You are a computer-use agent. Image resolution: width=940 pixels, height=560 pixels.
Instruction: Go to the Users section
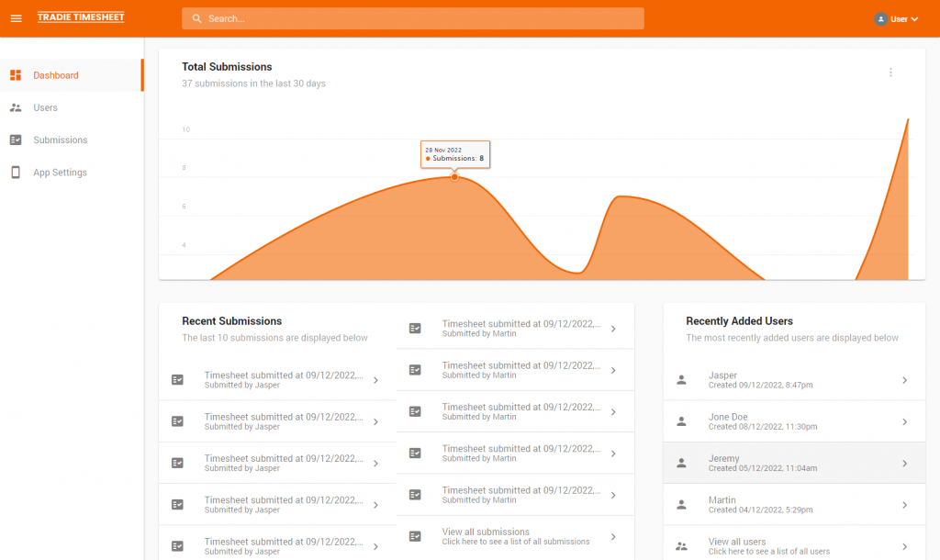point(44,107)
